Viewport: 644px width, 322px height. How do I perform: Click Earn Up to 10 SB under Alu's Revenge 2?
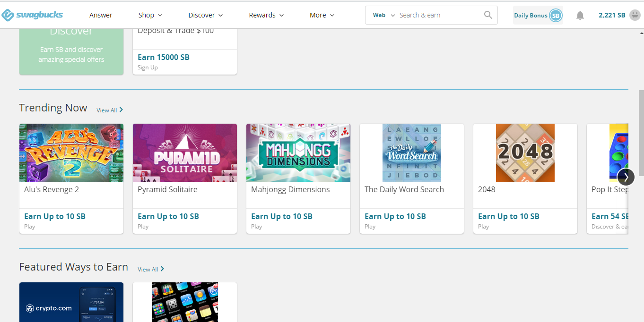coord(55,216)
